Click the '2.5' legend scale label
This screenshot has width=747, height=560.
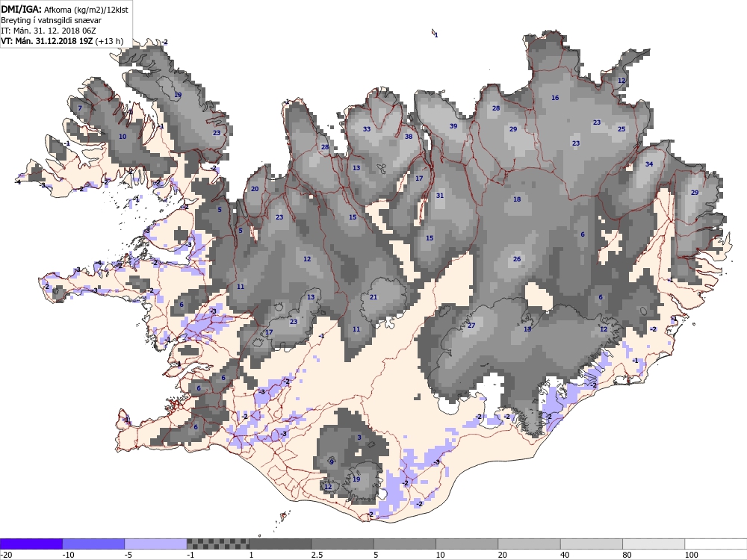click(x=317, y=555)
